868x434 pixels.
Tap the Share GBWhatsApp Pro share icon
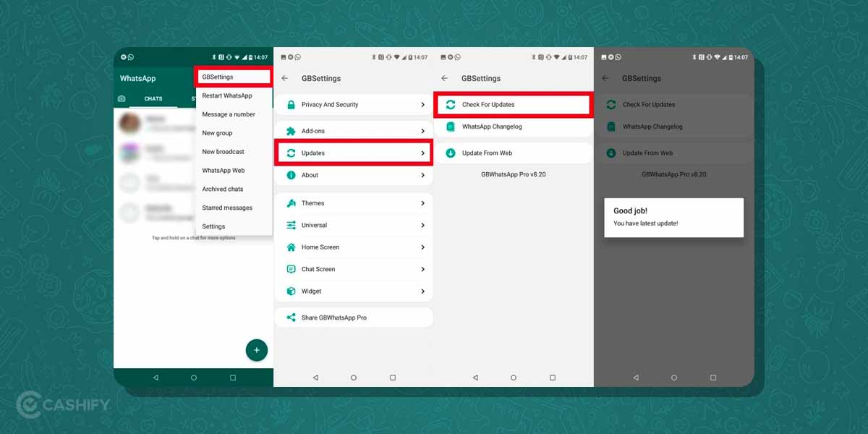pos(292,317)
